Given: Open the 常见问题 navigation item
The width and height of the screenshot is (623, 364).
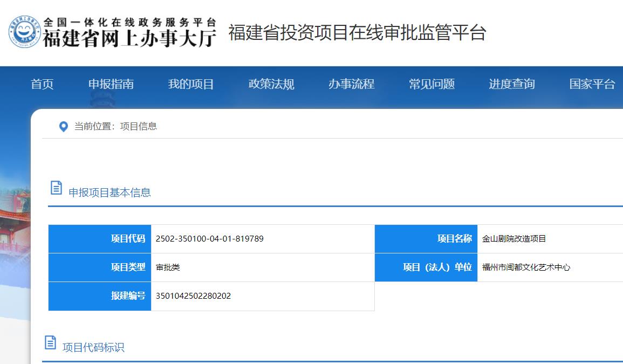Looking at the screenshot, I should 432,84.
